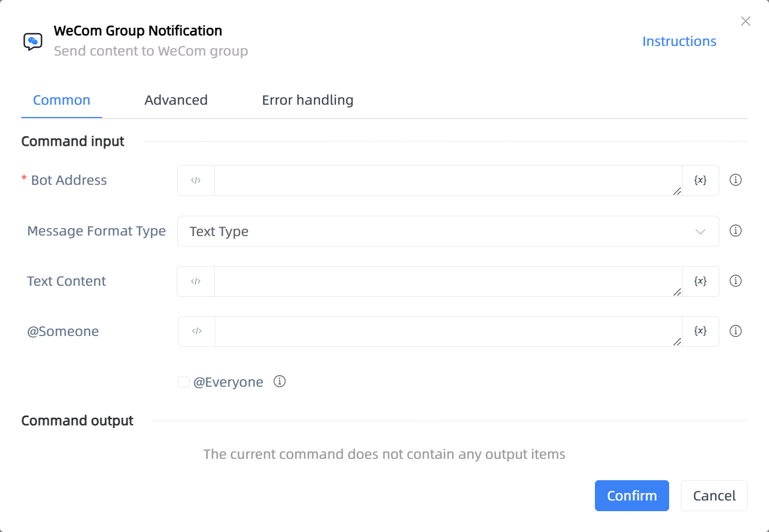Click the WeCom chat bubble icon
Screen dimensions: 769x532
pos(33,41)
